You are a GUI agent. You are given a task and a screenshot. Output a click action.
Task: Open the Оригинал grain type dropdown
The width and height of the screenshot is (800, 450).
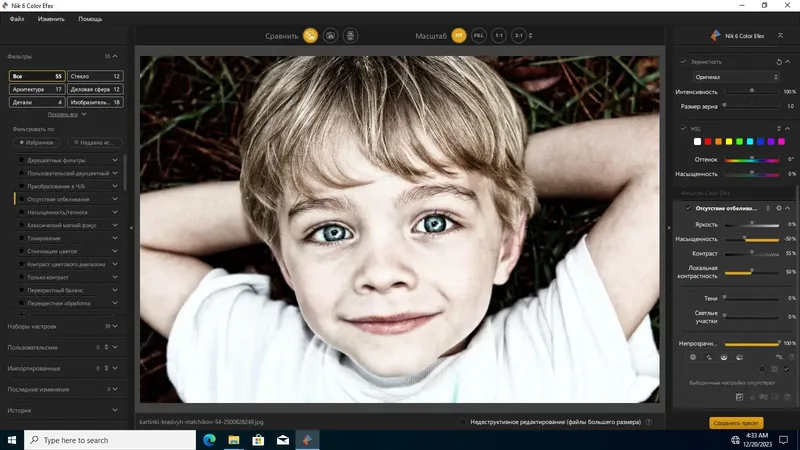(736, 77)
